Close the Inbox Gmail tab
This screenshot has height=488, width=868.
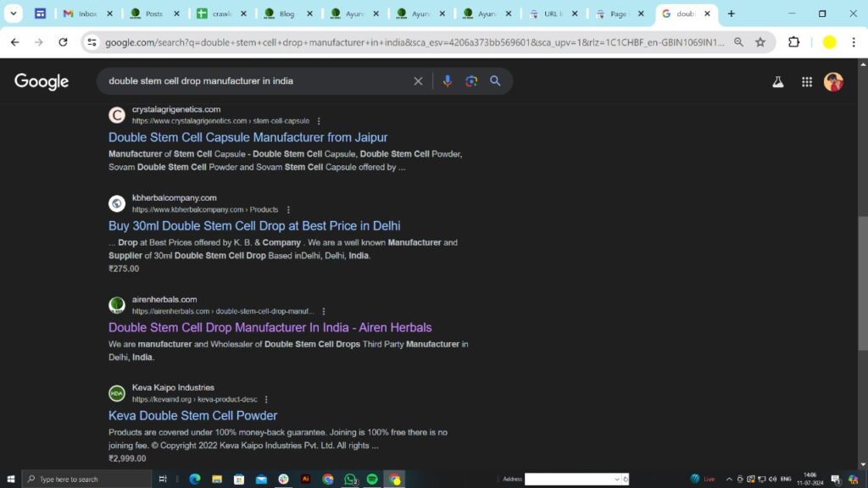[109, 14]
